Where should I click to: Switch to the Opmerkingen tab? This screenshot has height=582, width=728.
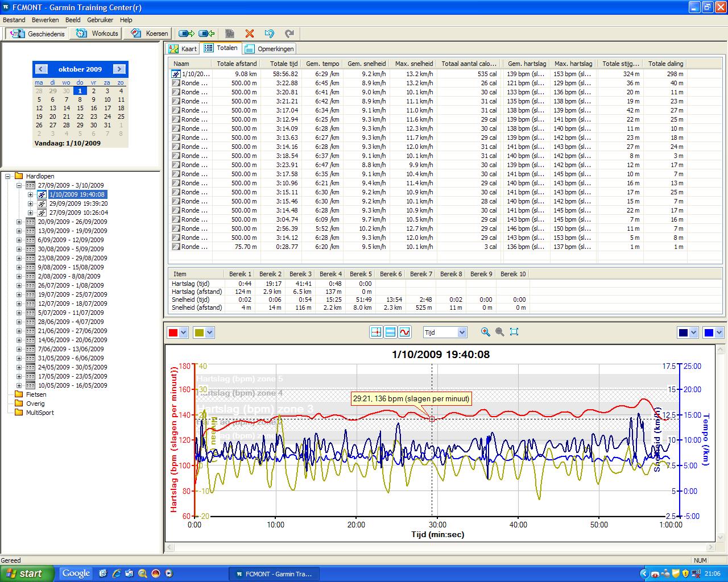coord(270,49)
